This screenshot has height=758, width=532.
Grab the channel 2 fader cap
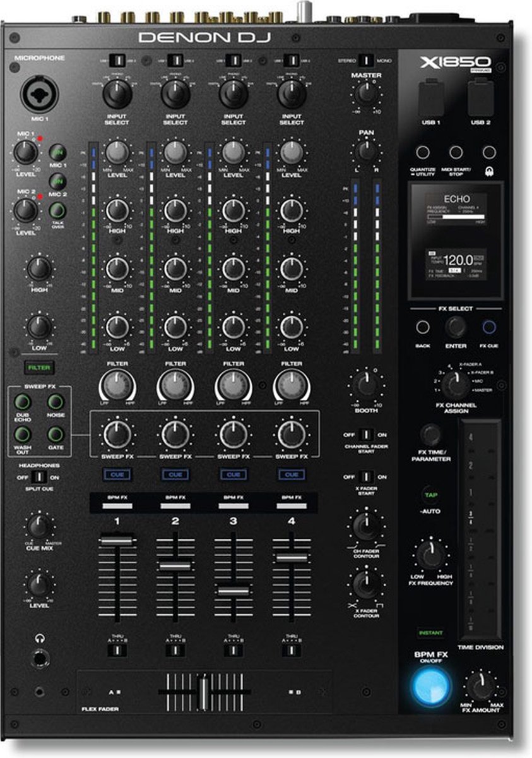tap(175, 566)
